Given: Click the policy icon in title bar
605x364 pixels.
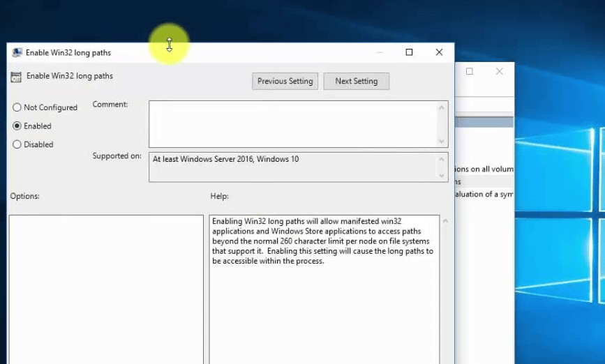Looking at the screenshot, I should pos(17,52).
